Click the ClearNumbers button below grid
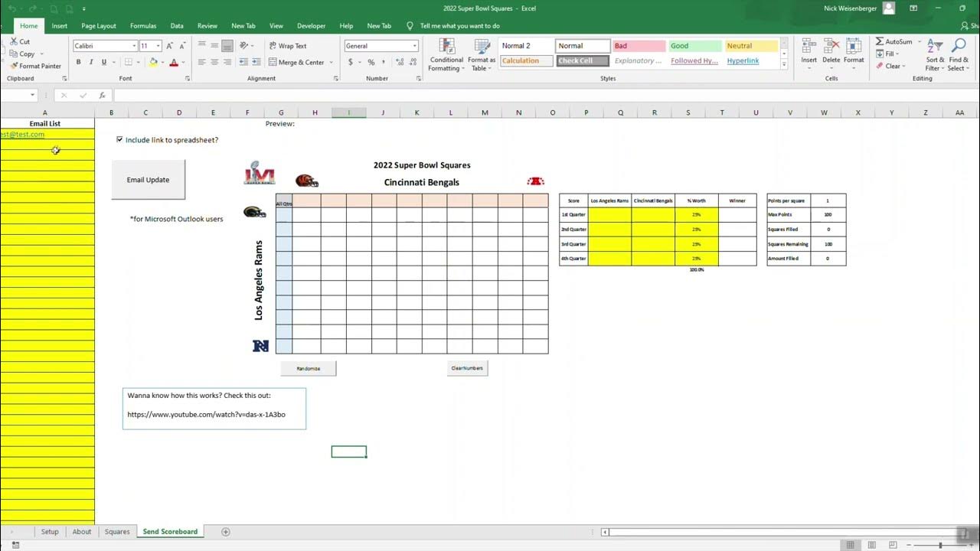This screenshot has width=980, height=551. click(467, 368)
